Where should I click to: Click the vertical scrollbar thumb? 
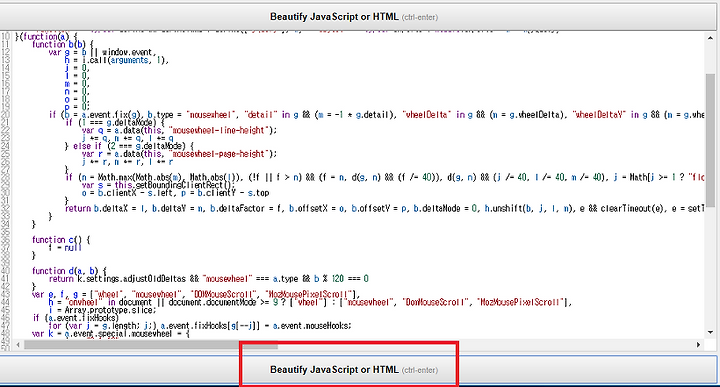coord(710,140)
